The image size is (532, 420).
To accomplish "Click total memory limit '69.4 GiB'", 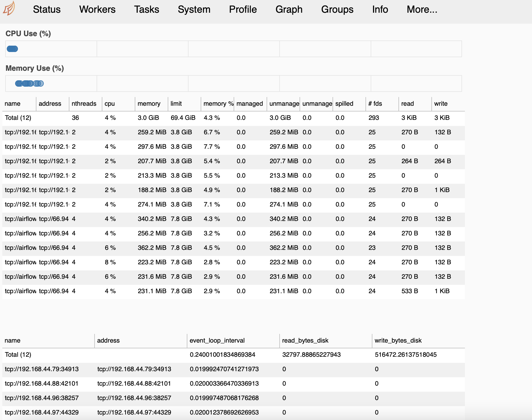I will click(x=183, y=118).
